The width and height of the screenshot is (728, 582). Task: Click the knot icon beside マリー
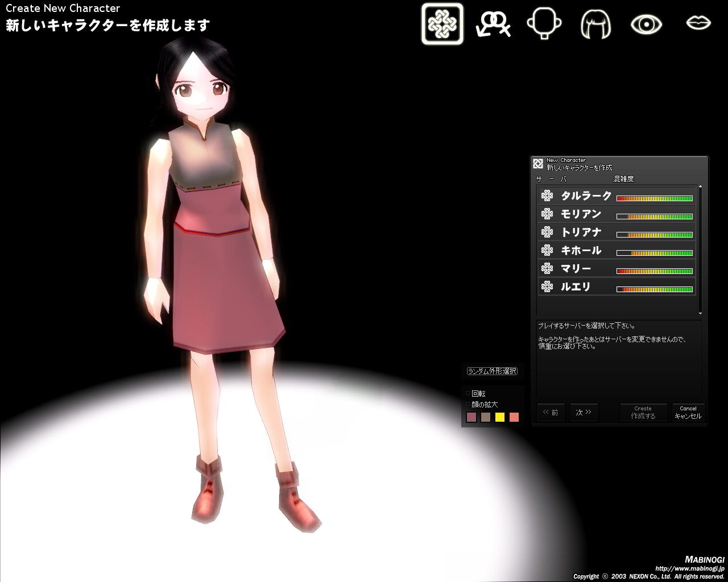[547, 268]
